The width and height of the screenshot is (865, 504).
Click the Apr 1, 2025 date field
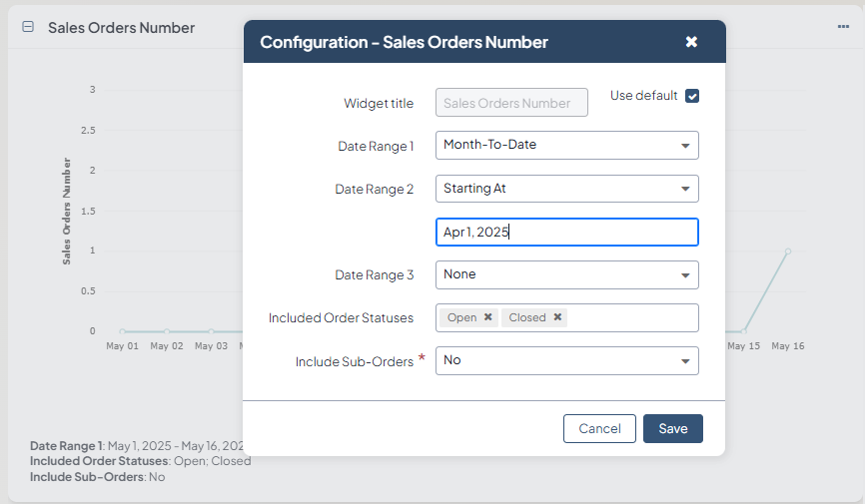[566, 232]
